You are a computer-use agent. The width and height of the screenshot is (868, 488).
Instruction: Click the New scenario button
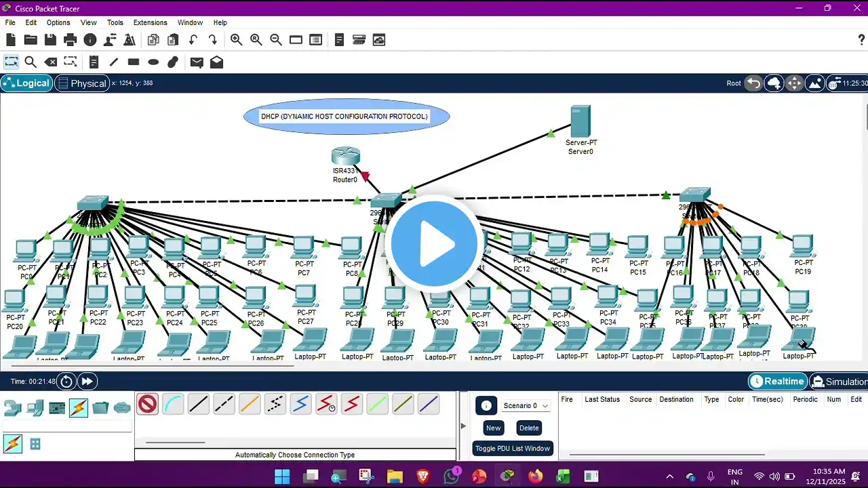(494, 428)
